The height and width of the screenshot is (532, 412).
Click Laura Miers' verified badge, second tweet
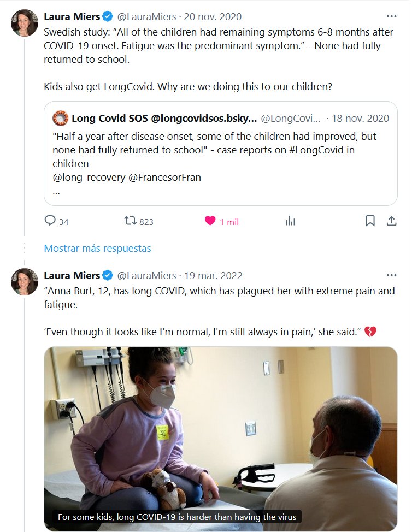coord(108,276)
